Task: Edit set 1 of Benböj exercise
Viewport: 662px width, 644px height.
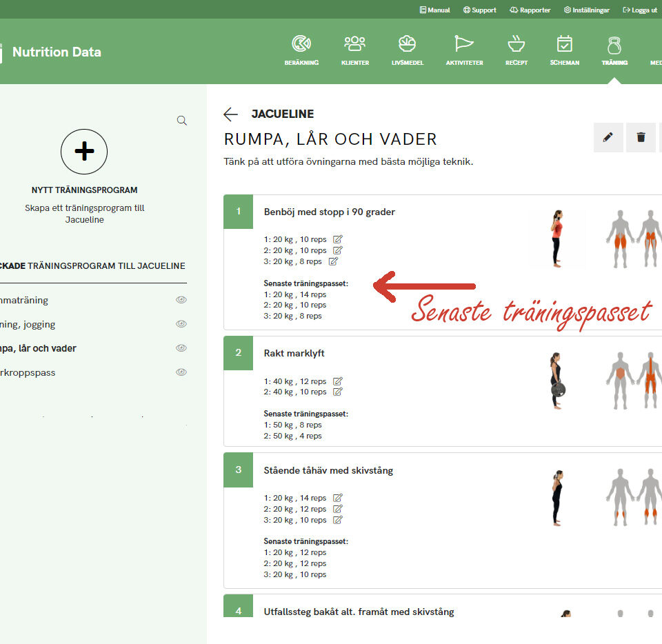Action: 338,239
